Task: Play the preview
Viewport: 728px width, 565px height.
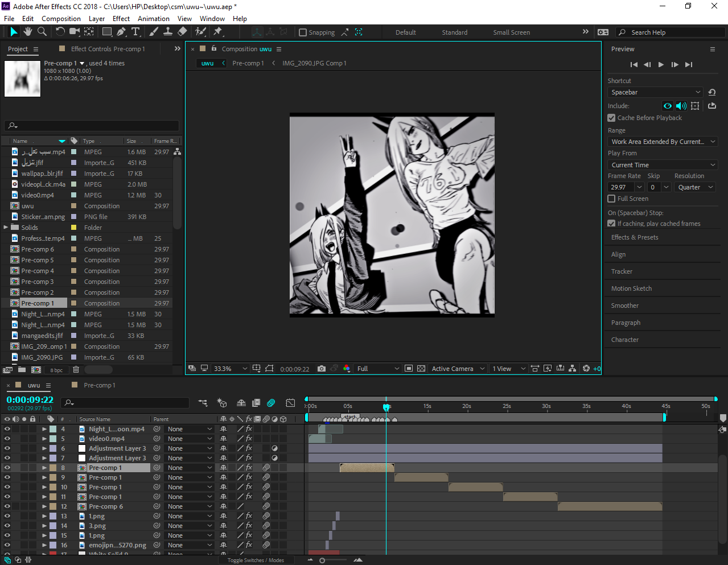Action: point(661,65)
